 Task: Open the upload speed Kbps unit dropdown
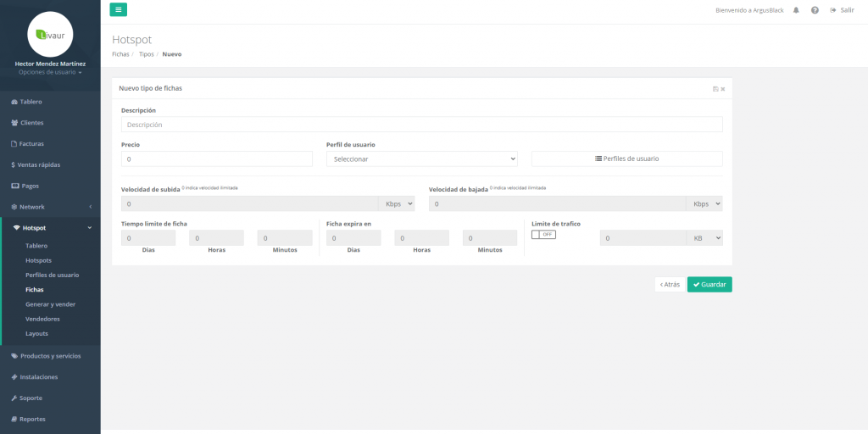[398, 204]
